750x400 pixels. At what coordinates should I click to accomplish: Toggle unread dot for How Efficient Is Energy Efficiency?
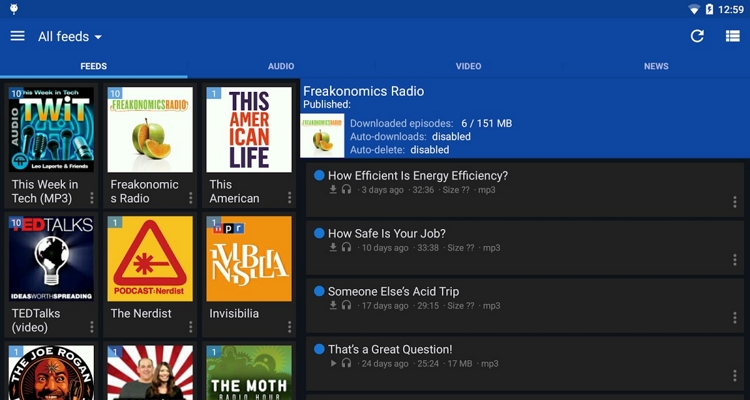click(x=319, y=176)
